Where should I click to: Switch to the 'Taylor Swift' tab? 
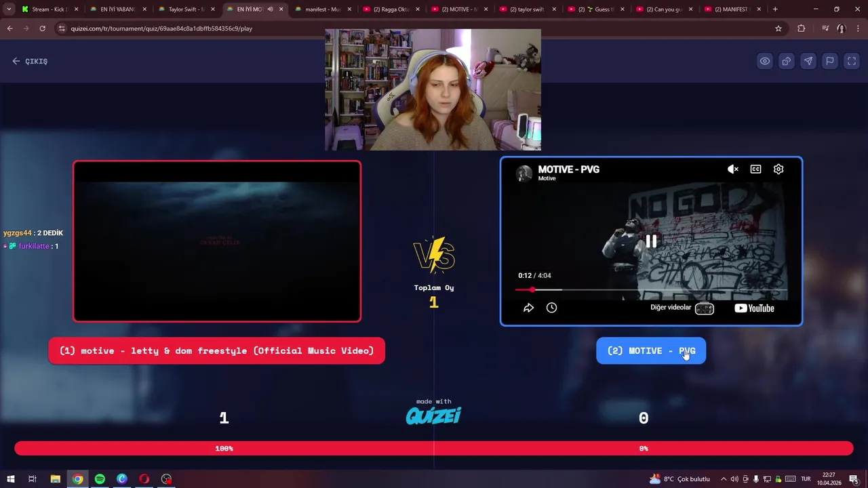click(x=186, y=9)
